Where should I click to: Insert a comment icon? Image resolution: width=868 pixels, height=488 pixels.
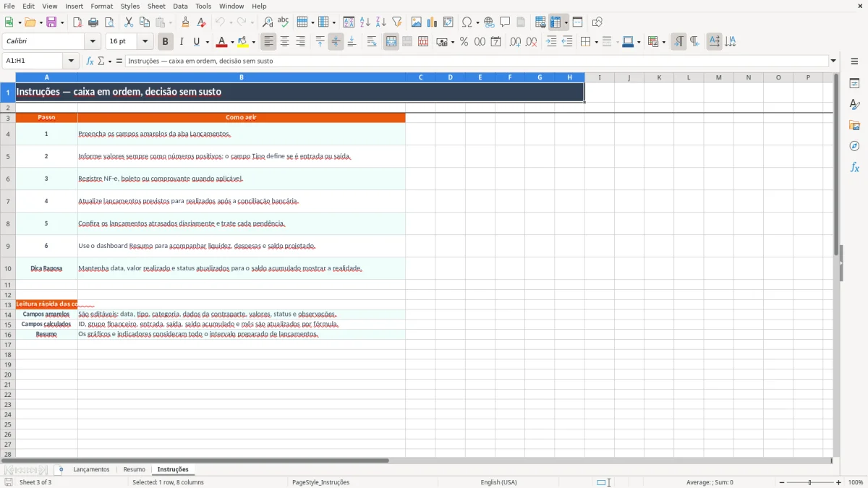tap(505, 22)
